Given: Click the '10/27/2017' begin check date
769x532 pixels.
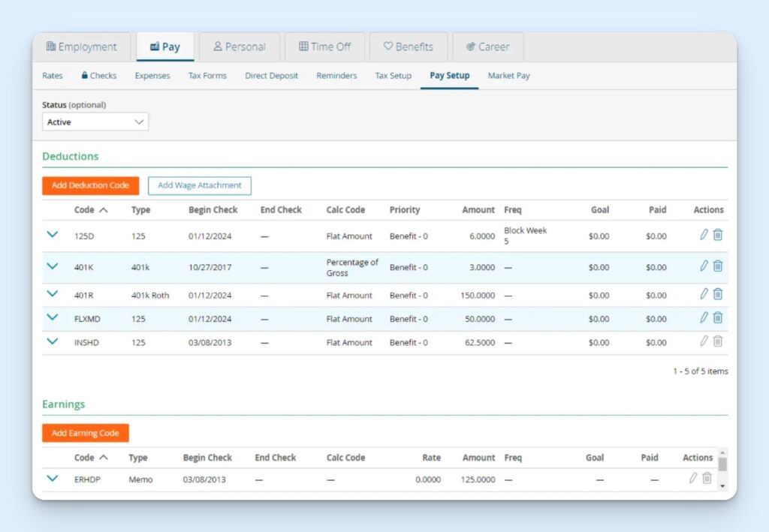Looking at the screenshot, I should 210,267.
